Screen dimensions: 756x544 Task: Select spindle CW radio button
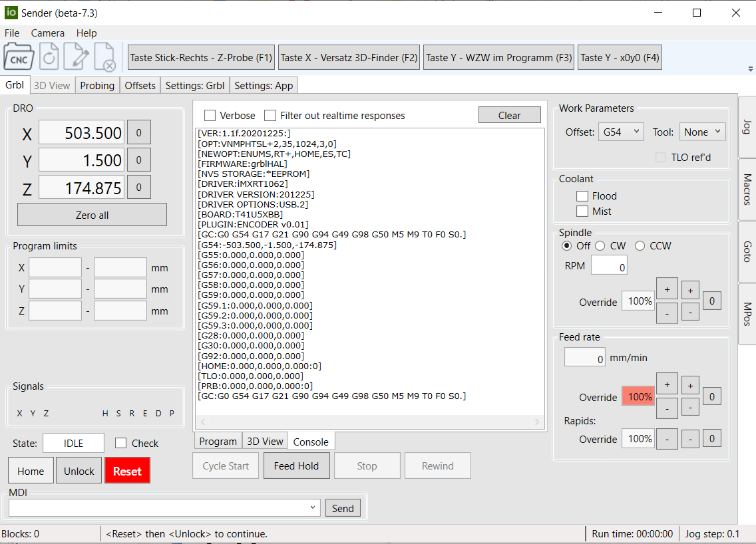click(600, 246)
